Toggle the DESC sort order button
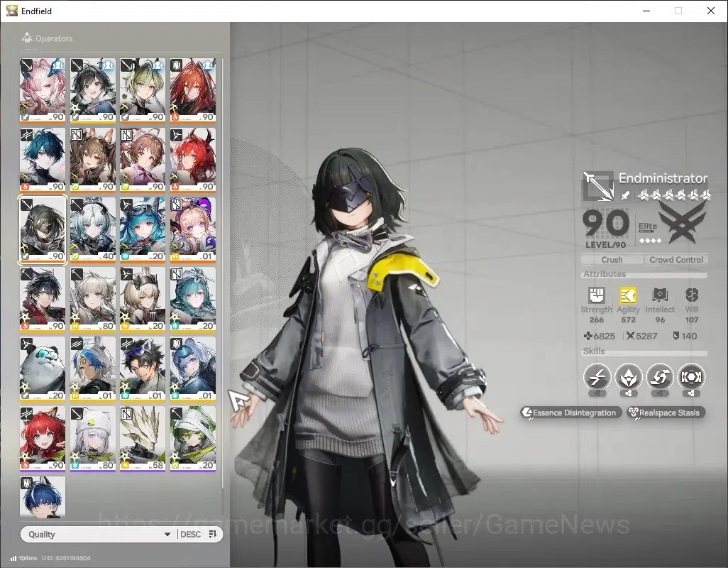The height and width of the screenshot is (568, 728). coord(198,534)
